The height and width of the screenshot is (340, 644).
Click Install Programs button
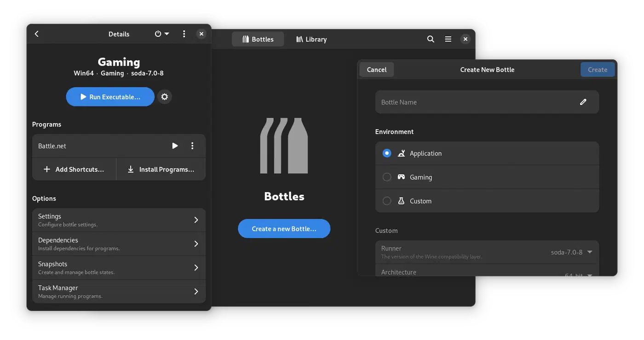161,170
